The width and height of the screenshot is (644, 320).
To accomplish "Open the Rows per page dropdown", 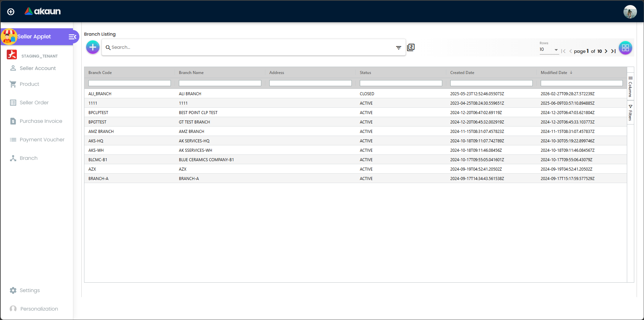I will click(x=549, y=50).
